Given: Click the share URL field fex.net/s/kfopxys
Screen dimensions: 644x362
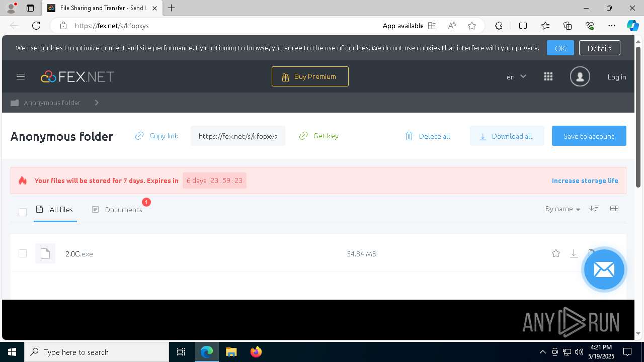Looking at the screenshot, I should pos(238,136).
